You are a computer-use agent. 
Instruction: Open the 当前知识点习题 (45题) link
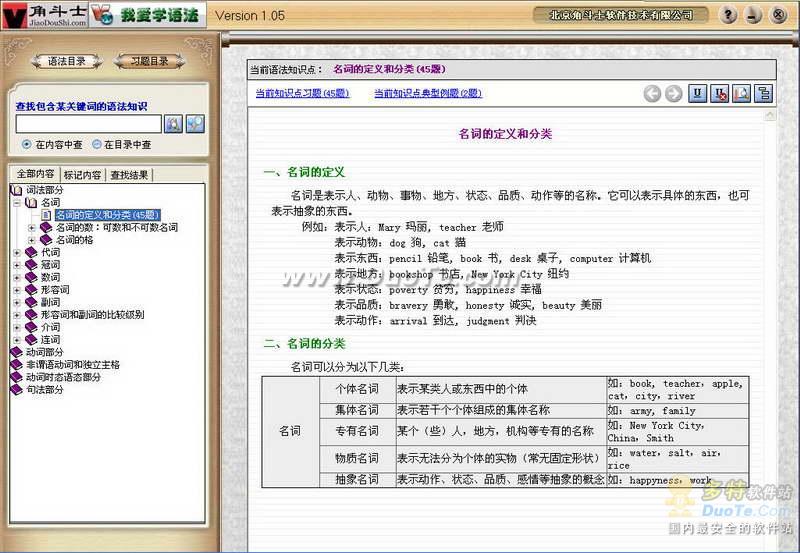tap(301, 94)
